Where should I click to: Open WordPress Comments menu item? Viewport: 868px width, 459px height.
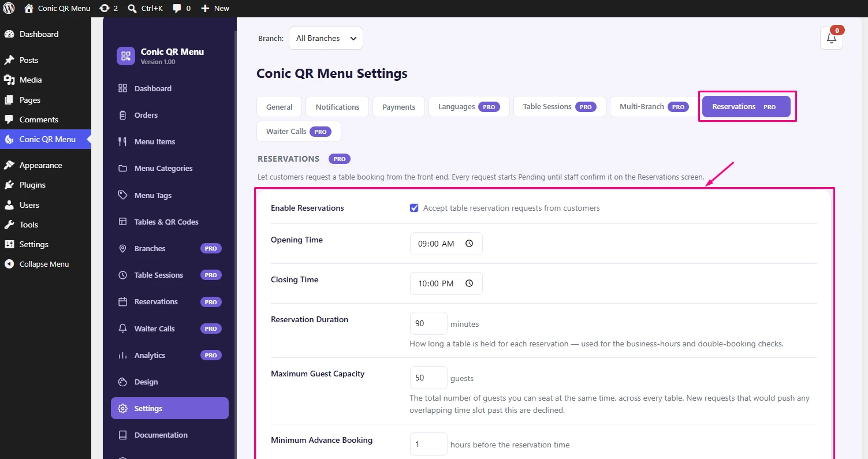[x=46, y=120]
